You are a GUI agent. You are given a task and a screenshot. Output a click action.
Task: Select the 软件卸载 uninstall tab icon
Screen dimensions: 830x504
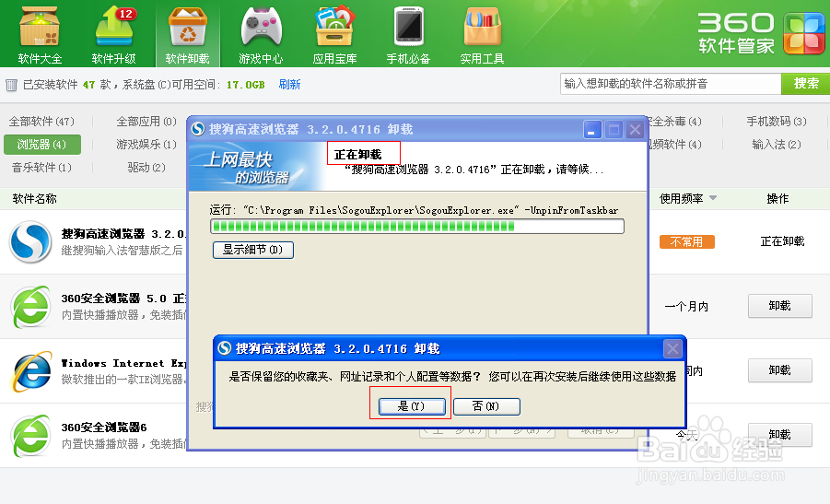(187, 34)
